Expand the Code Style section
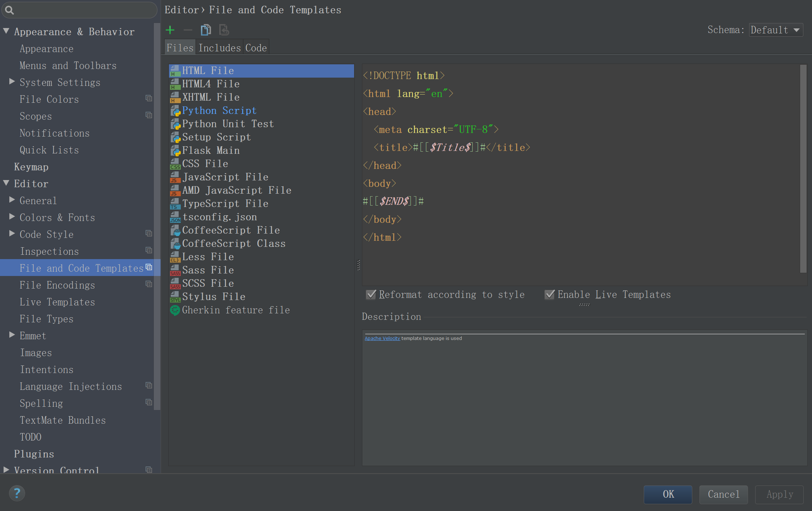This screenshot has height=511, width=812. coord(11,234)
